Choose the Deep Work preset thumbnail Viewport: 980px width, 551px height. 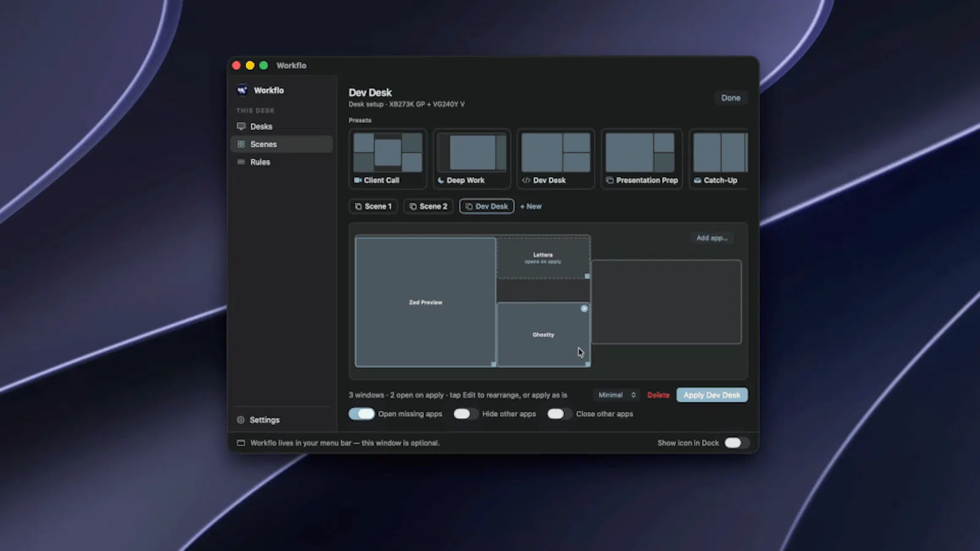click(x=472, y=159)
